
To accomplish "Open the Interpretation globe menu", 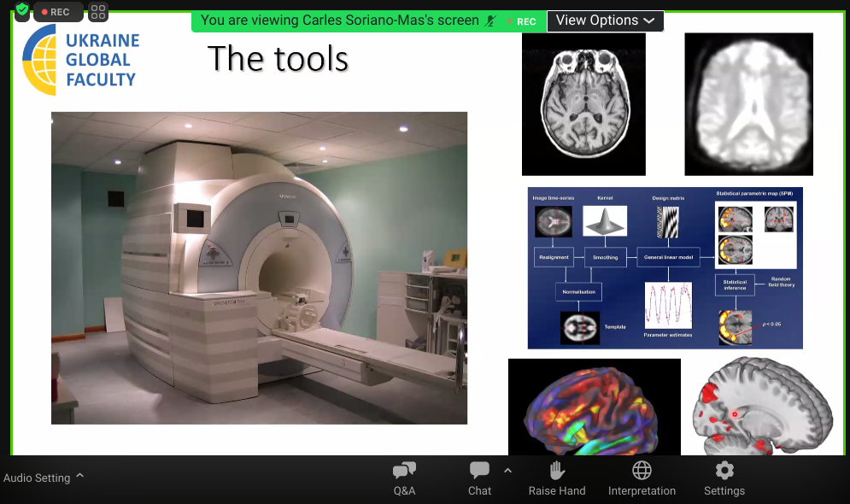I will tap(642, 479).
